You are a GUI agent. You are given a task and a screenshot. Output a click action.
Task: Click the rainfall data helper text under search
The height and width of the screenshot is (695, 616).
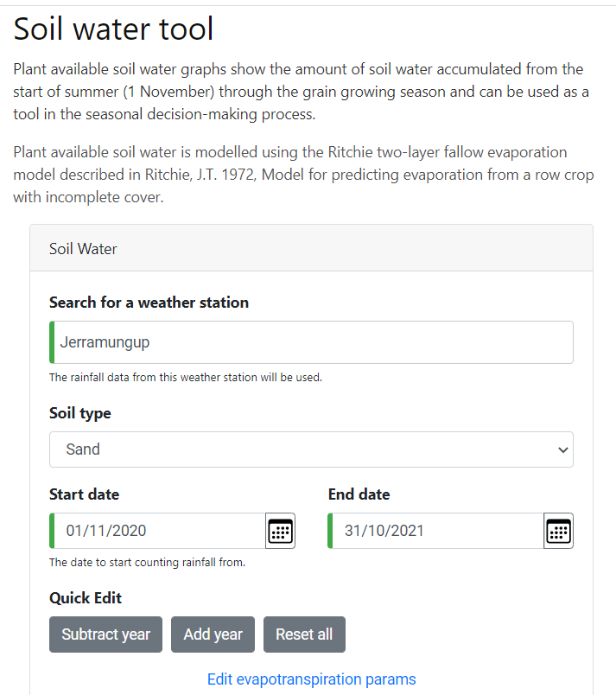185,378
